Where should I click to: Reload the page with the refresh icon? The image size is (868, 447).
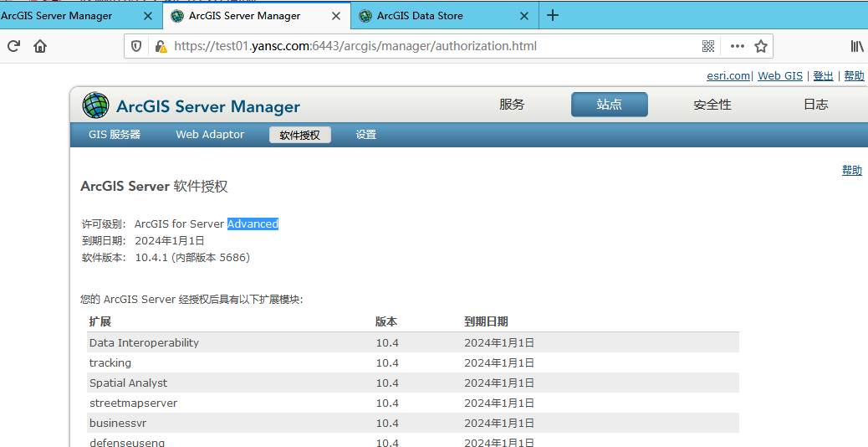pos(14,46)
